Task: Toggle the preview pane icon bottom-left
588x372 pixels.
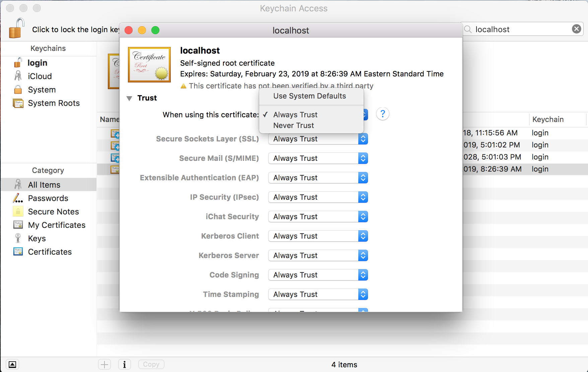Action: tap(12, 364)
